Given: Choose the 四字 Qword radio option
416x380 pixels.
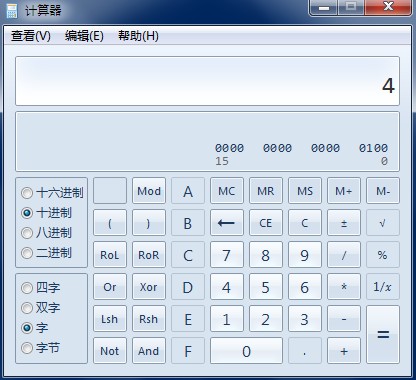Looking at the screenshot, I should pos(40,288).
